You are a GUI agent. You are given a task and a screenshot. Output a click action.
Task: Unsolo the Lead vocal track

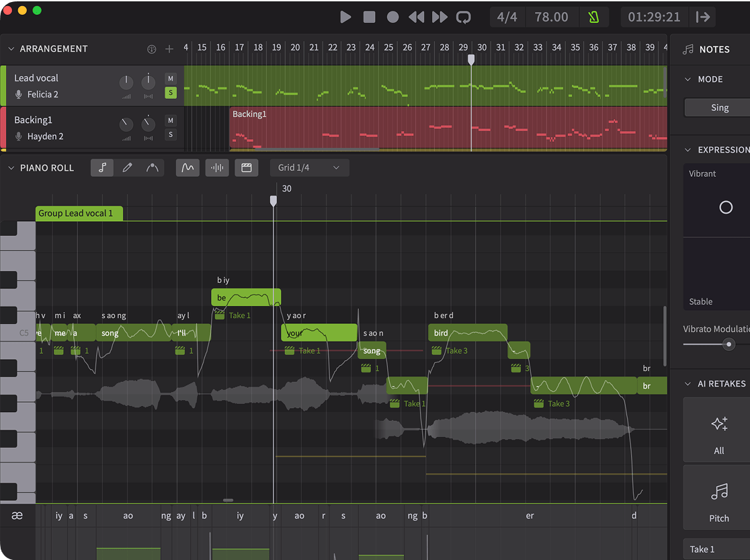tap(171, 93)
